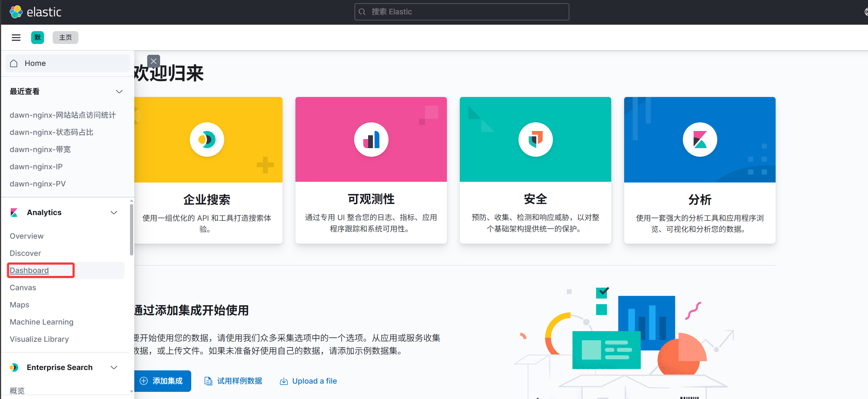
Task: Click the 添加集成 button
Action: [162, 381]
